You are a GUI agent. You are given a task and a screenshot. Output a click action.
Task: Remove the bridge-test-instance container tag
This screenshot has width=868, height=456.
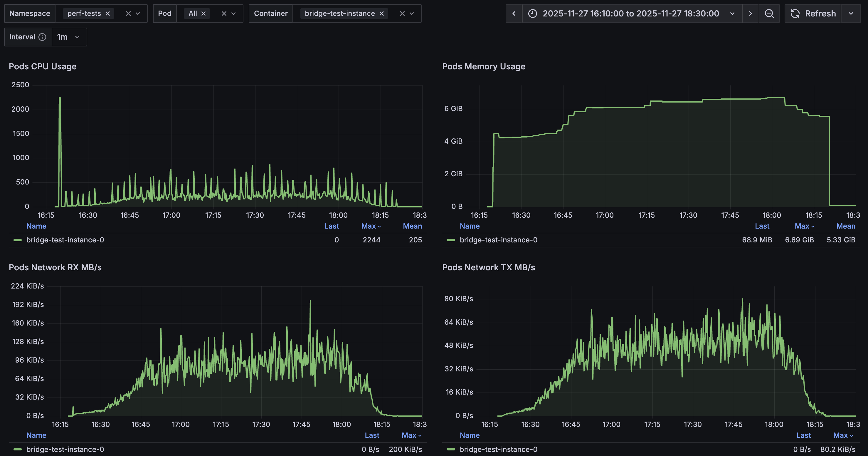click(381, 14)
